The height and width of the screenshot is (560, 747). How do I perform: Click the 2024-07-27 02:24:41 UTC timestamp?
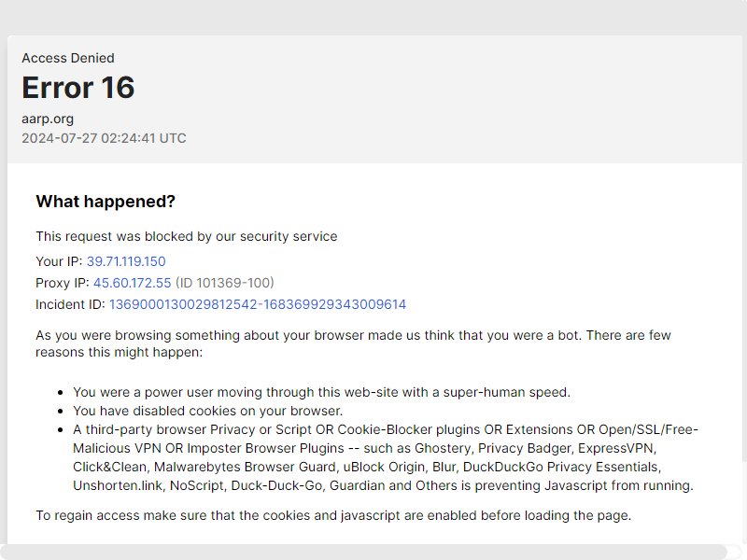[104, 138]
